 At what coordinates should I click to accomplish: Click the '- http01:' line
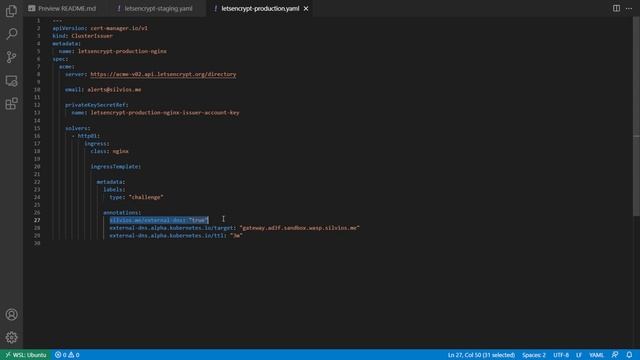(86, 136)
